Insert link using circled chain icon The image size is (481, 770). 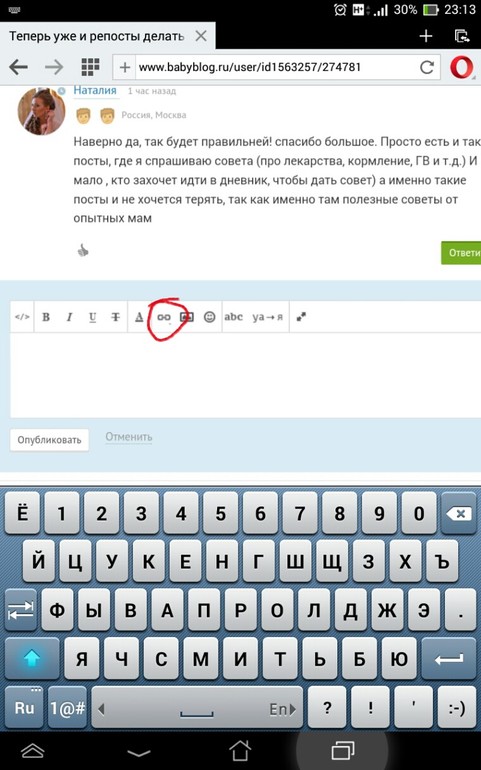pos(164,317)
